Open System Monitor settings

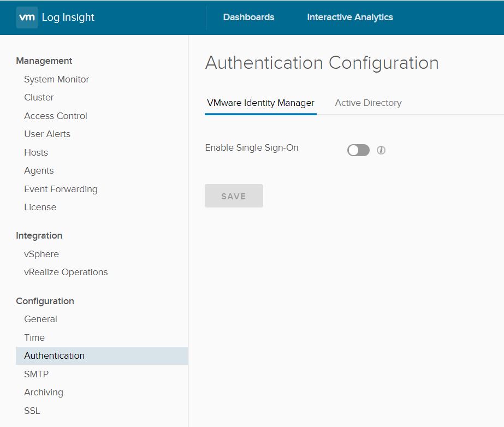coord(56,79)
